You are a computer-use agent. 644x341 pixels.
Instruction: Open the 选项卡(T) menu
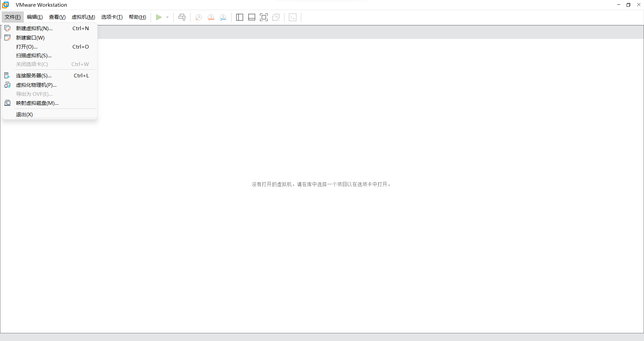tap(112, 17)
